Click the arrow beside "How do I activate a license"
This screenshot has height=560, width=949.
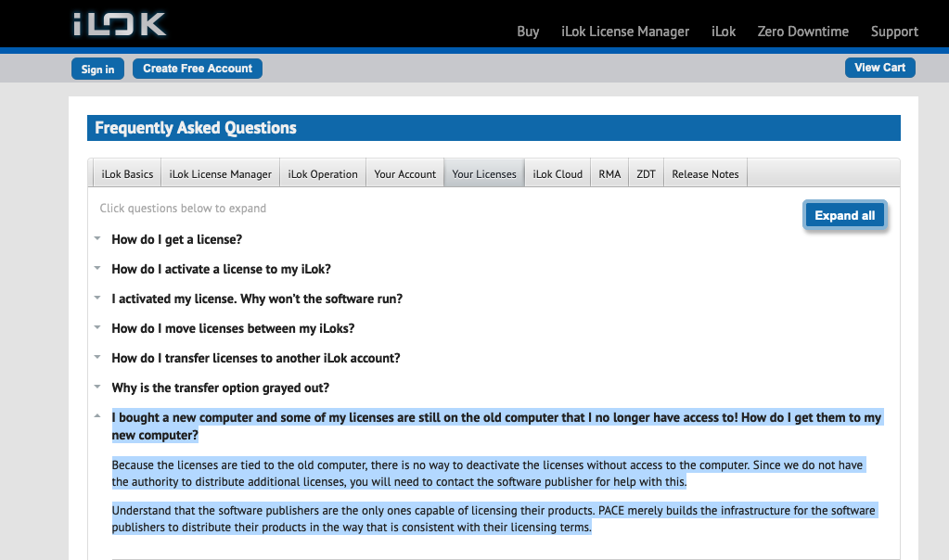pos(97,268)
